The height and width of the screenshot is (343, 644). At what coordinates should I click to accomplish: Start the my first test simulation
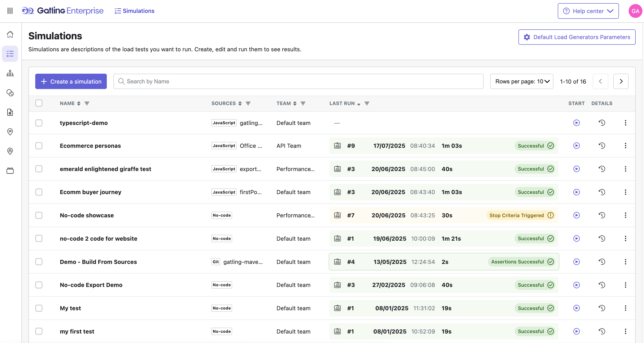[576, 331]
